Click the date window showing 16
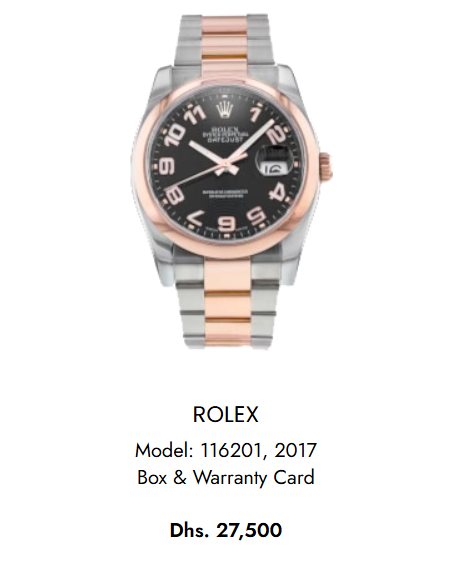This screenshot has width=457, height=572. pyautogui.click(x=273, y=169)
